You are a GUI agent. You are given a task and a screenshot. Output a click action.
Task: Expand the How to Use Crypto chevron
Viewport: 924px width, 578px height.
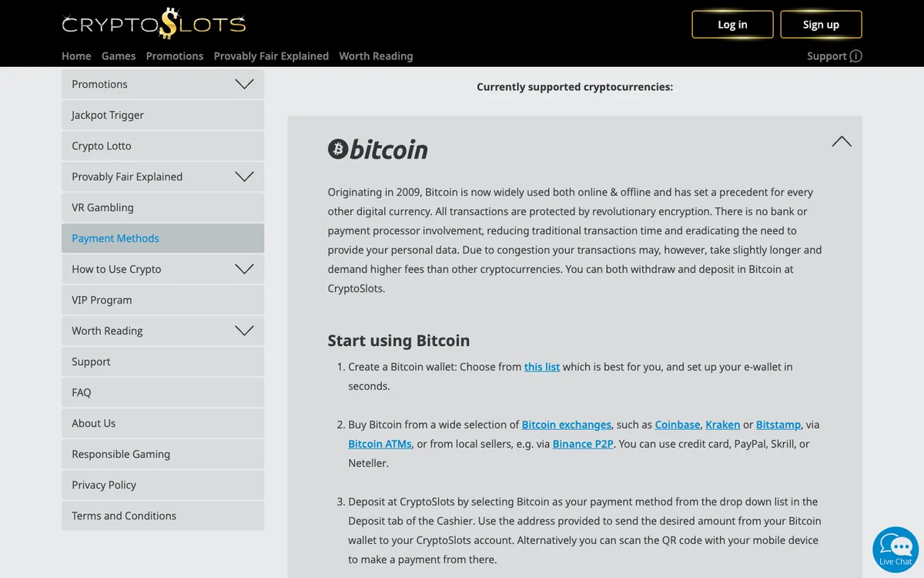point(244,269)
